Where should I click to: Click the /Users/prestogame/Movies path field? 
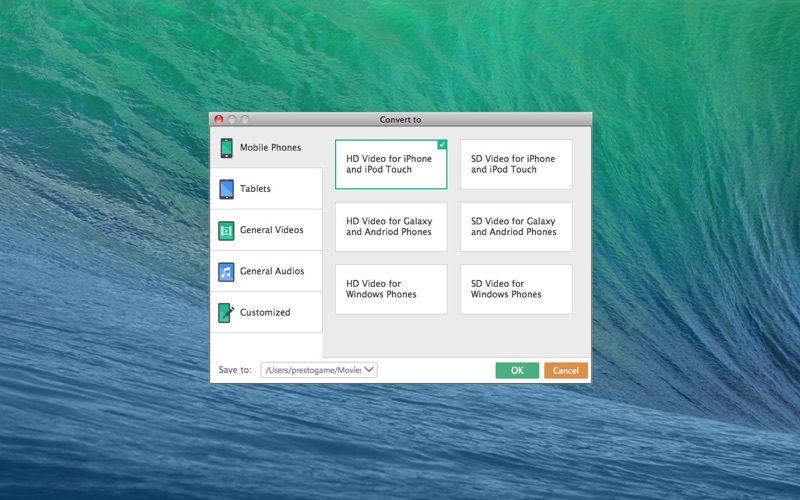click(x=311, y=370)
